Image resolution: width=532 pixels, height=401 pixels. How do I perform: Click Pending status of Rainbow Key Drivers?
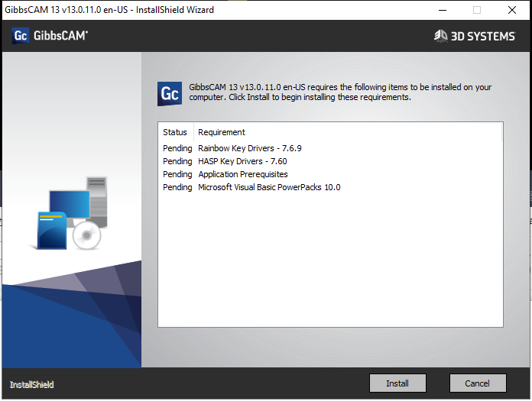177,148
